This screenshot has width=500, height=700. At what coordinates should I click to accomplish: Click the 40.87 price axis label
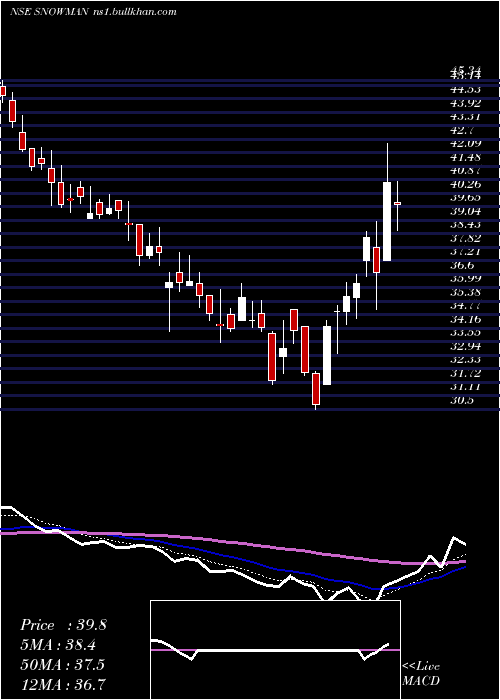pos(465,171)
